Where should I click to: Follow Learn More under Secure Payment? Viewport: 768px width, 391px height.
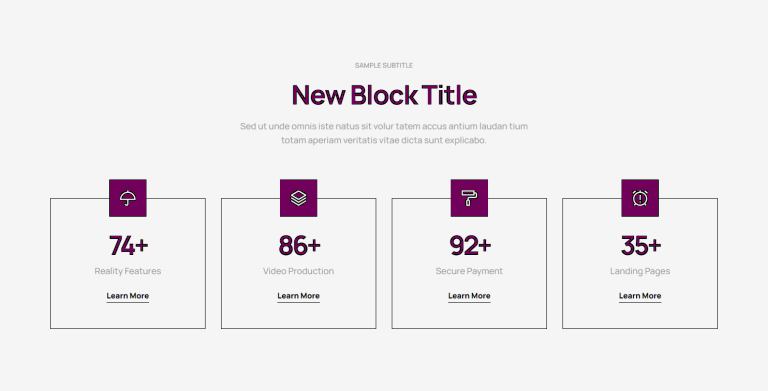pyautogui.click(x=469, y=296)
